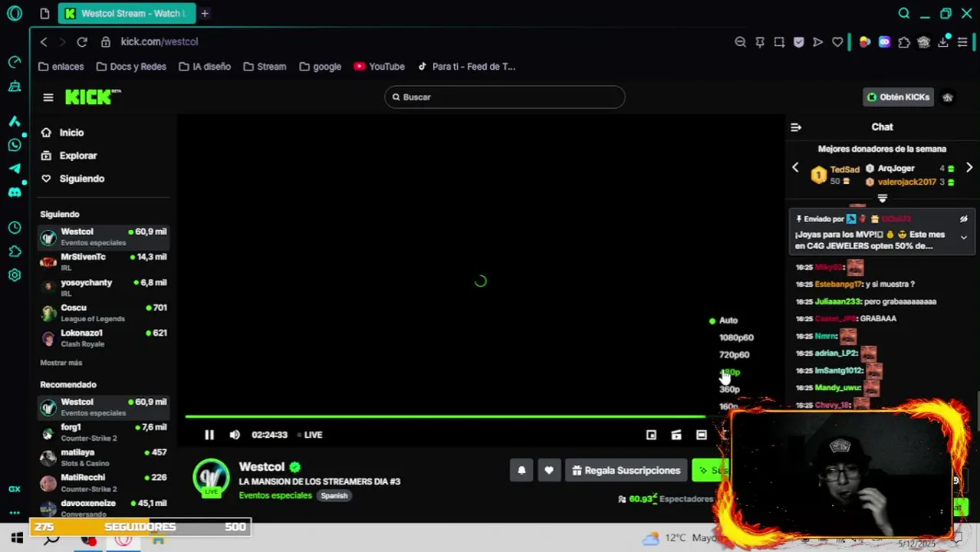This screenshot has height=552, width=980.
Task: Select the Westcol Stream browser tab
Action: click(127, 14)
